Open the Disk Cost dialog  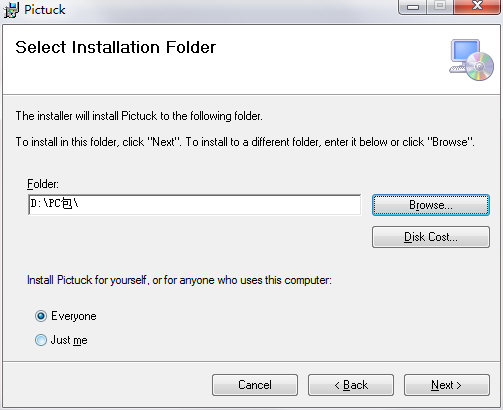pos(431,237)
